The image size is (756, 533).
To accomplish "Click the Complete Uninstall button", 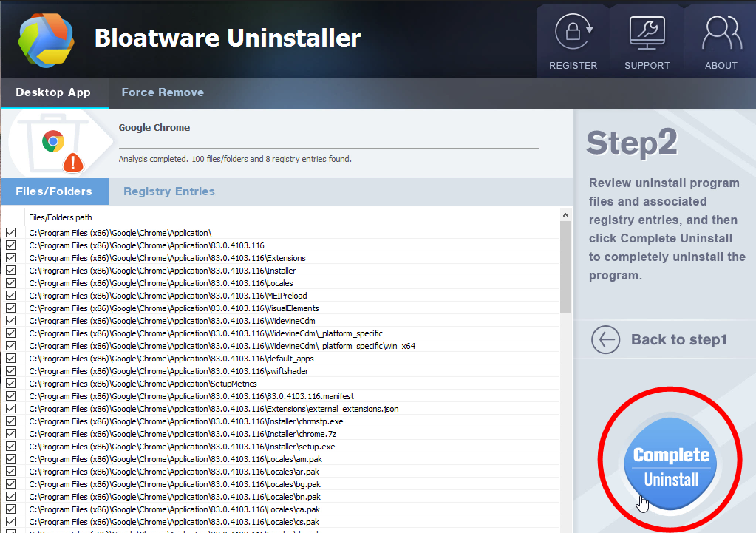I will tap(670, 464).
